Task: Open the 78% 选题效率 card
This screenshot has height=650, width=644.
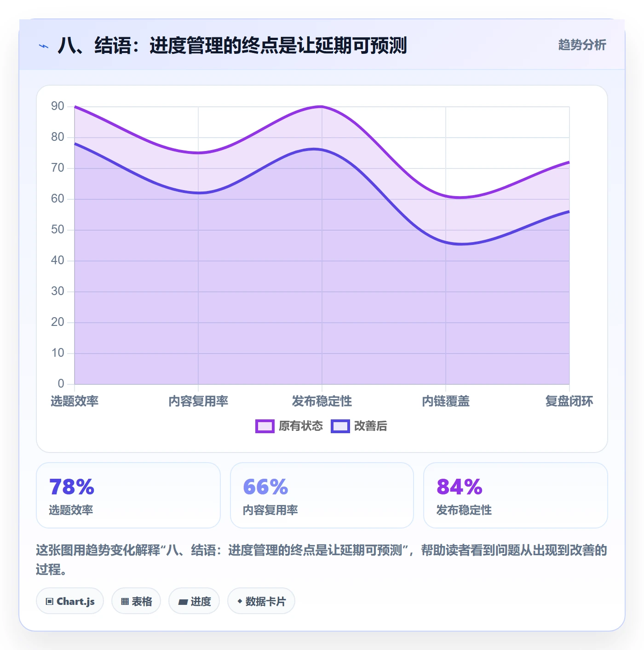Action: click(128, 495)
